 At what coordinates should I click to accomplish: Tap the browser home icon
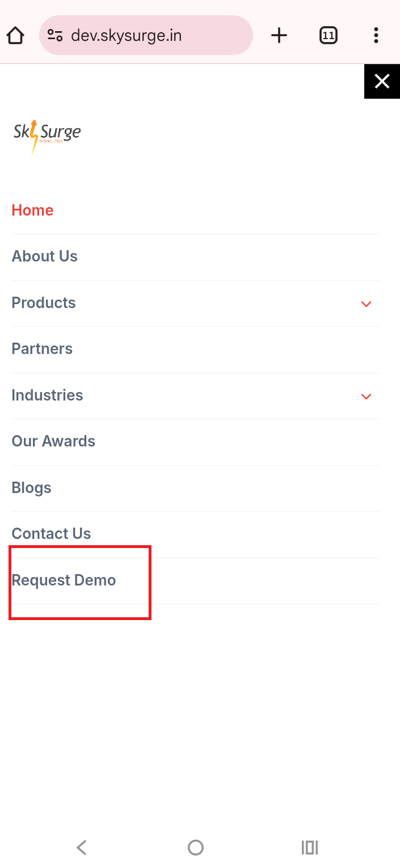pos(16,36)
